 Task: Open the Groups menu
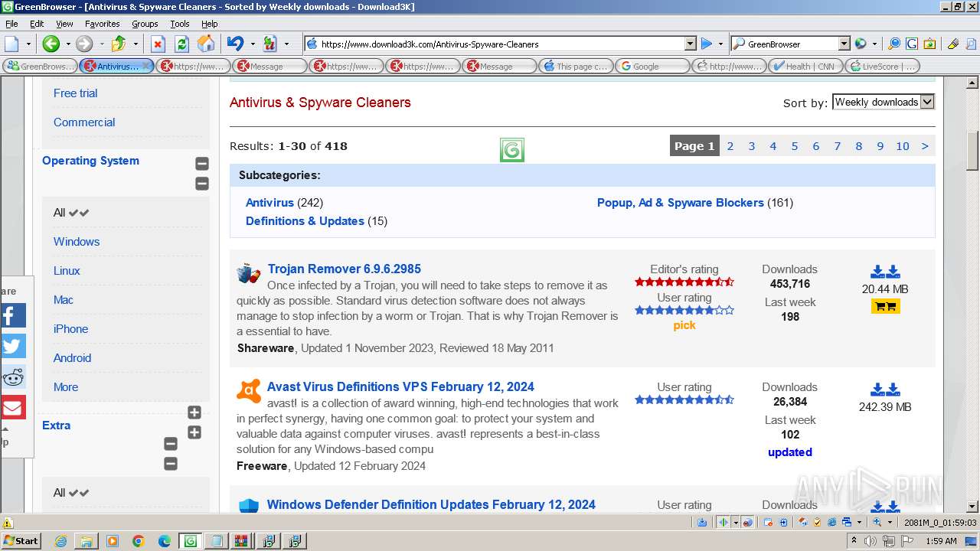click(145, 24)
